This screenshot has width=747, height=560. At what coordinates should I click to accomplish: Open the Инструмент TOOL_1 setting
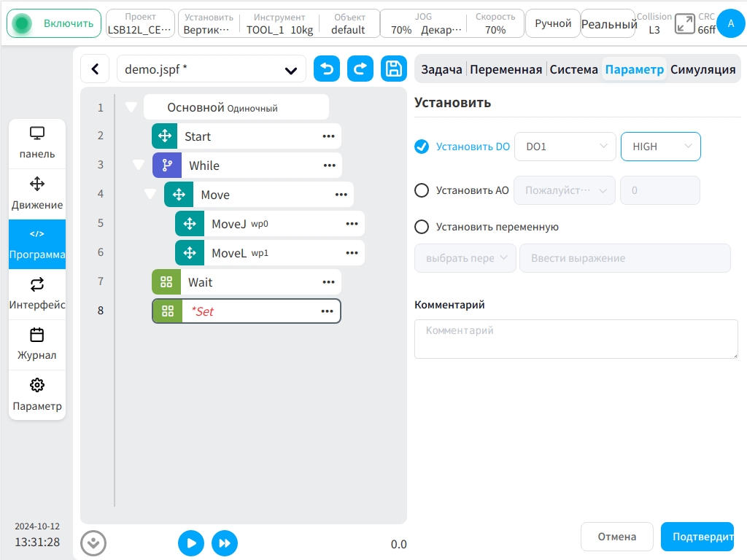[x=279, y=23]
